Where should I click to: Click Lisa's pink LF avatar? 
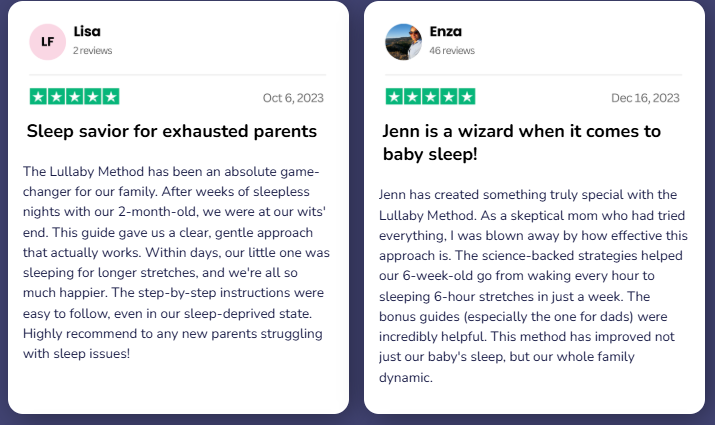click(47, 42)
